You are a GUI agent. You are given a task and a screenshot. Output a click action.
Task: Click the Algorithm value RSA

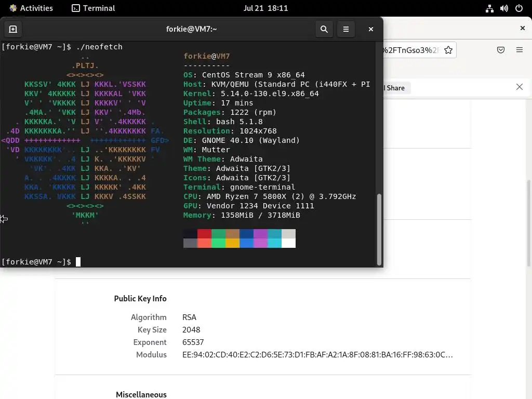point(189,317)
